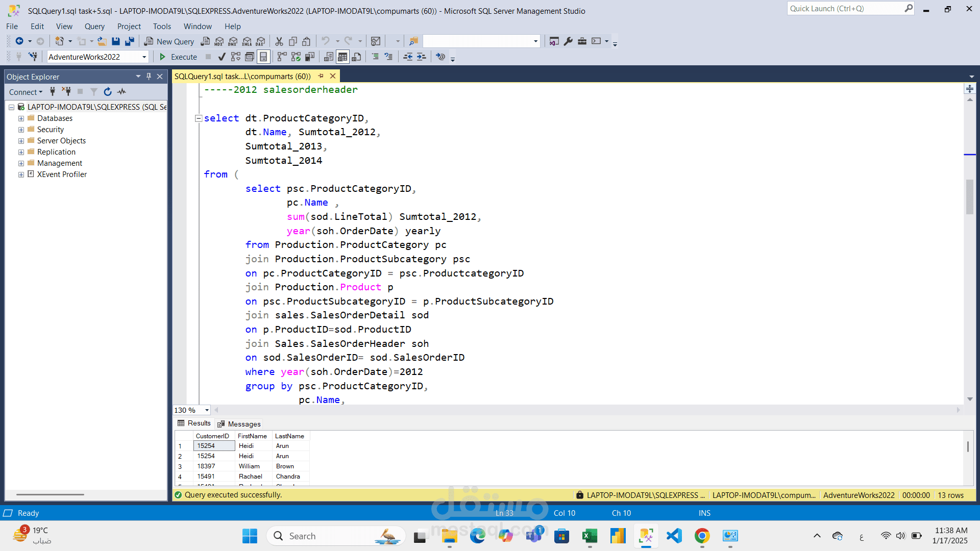Collapse the select statement outline in editor
Screen dimensions: 980x551
coord(198,118)
